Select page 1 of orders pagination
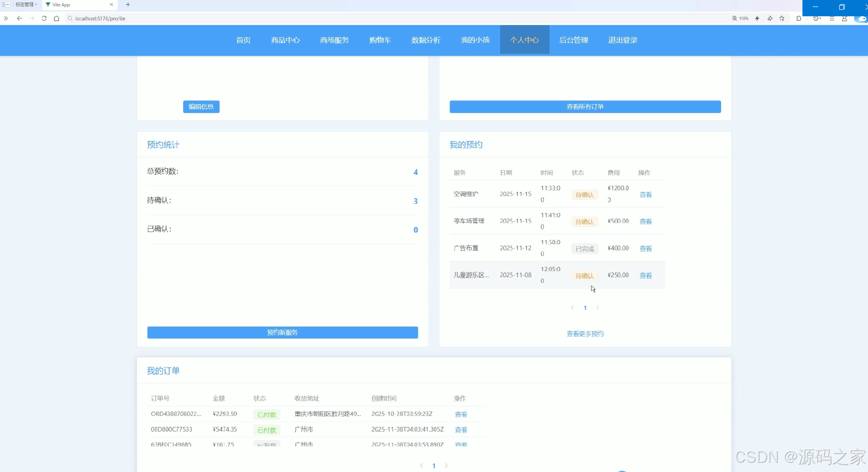 click(x=434, y=465)
